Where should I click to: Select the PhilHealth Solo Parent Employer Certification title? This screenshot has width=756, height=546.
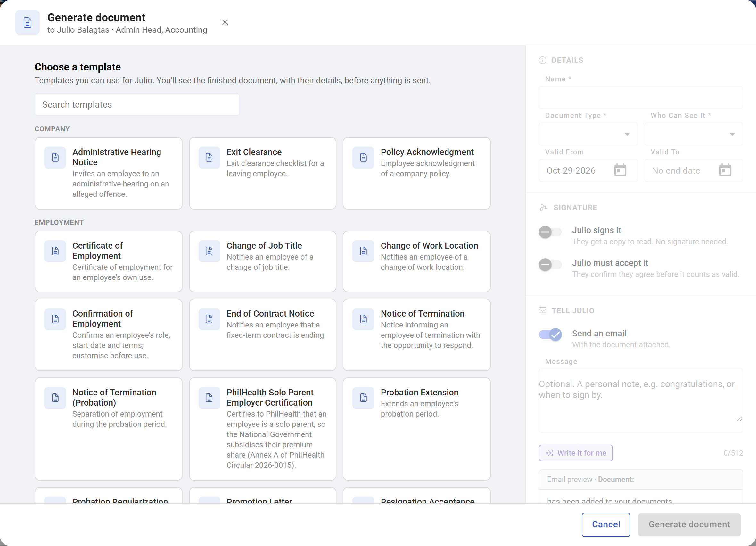(x=270, y=397)
